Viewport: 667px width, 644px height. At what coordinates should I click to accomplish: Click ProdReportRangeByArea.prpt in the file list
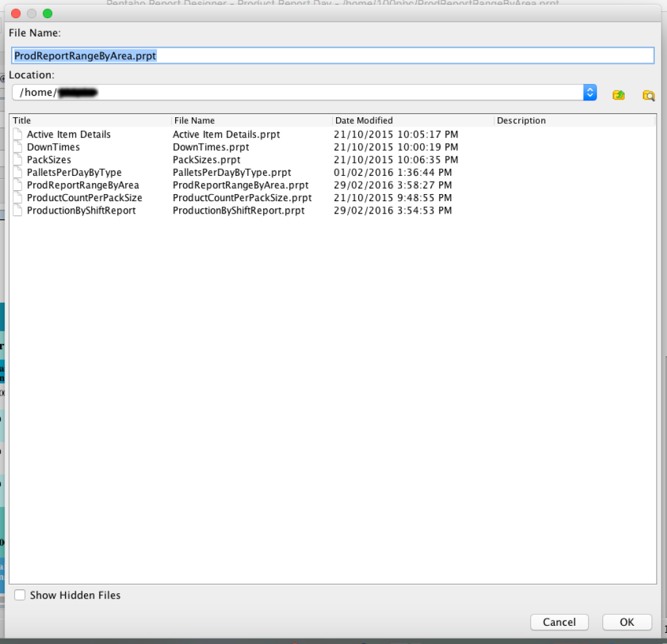pos(241,185)
